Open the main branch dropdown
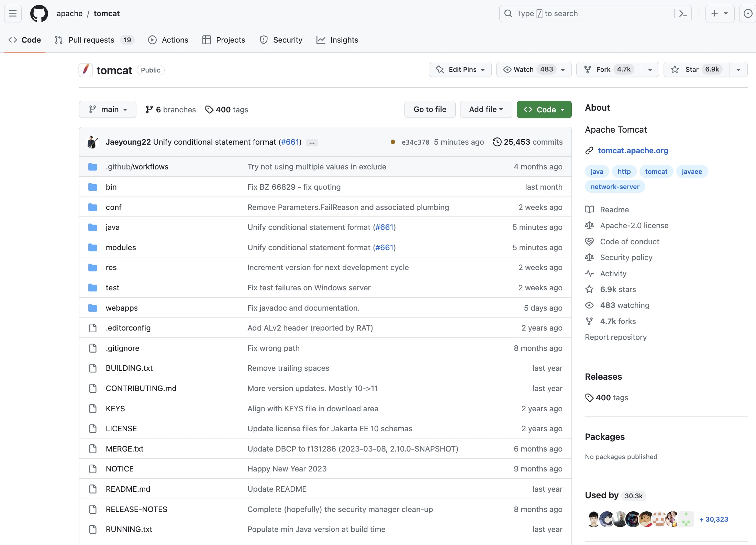The image size is (756, 545). click(x=108, y=109)
